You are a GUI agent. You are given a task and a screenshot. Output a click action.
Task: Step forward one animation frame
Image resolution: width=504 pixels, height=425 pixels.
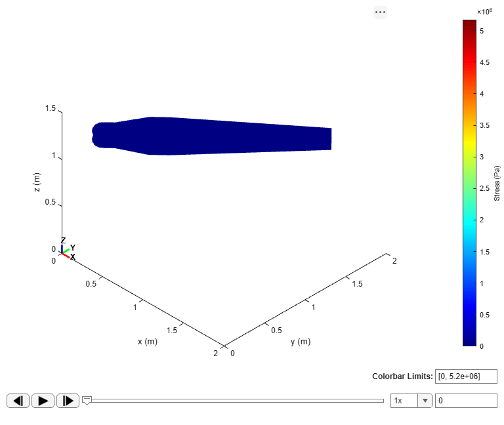(x=68, y=401)
